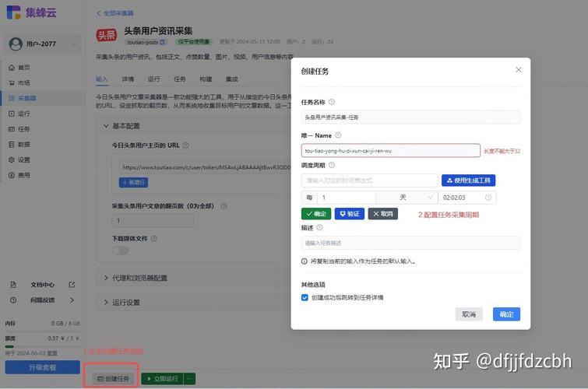Switch to the 任务 tab
This screenshot has width=588, height=389.
pyautogui.click(x=180, y=79)
